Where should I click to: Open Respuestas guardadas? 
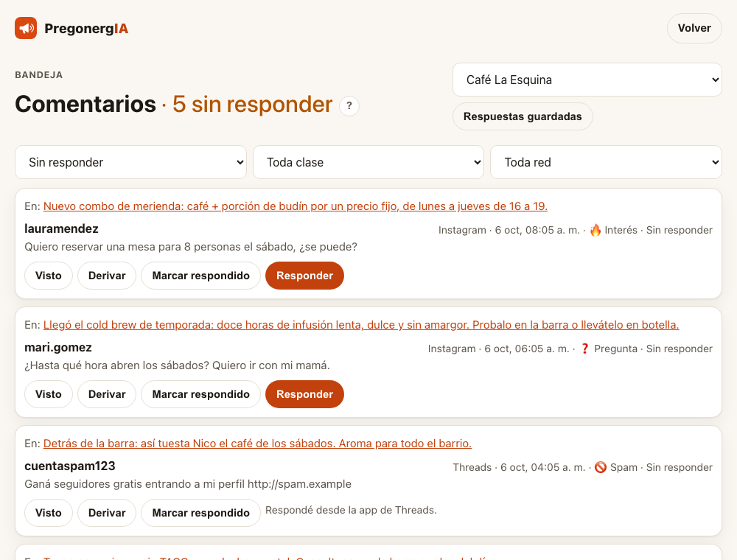click(523, 116)
